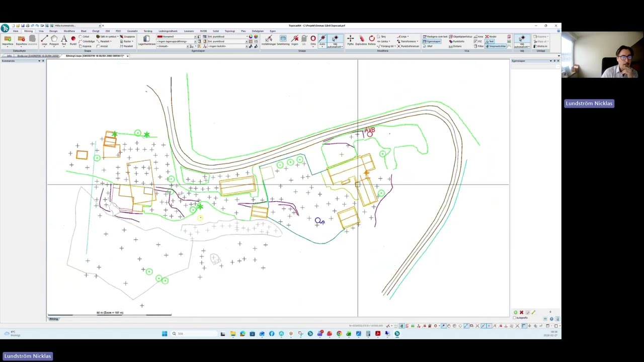Choose the Rotera rotate tool

tap(371, 40)
